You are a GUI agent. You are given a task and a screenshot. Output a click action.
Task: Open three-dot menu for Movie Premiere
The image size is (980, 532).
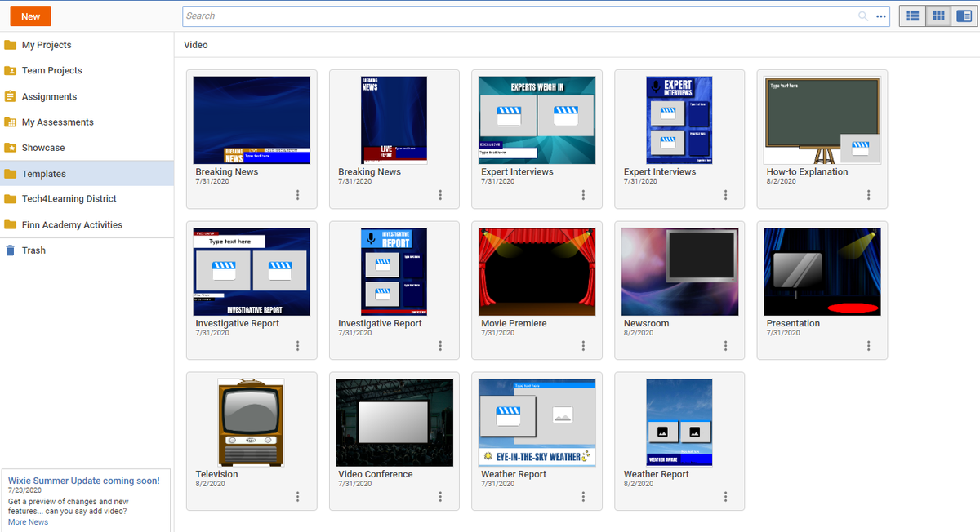pyautogui.click(x=583, y=346)
